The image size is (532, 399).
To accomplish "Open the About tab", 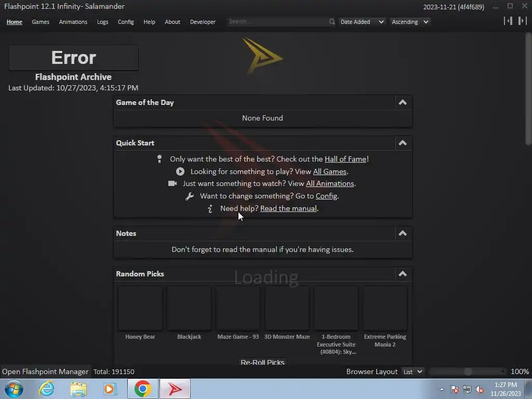I will coord(172,22).
